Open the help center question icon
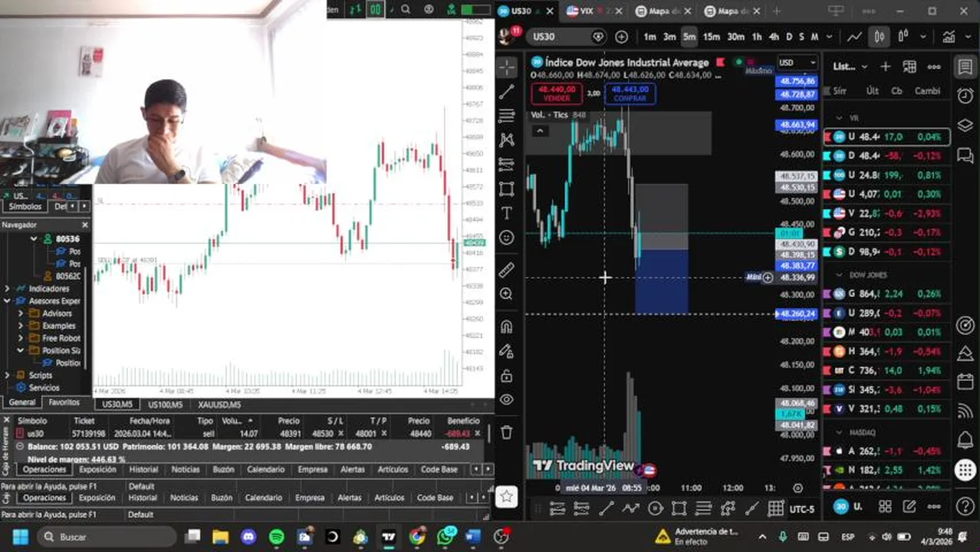The height and width of the screenshot is (552, 980). (x=965, y=507)
